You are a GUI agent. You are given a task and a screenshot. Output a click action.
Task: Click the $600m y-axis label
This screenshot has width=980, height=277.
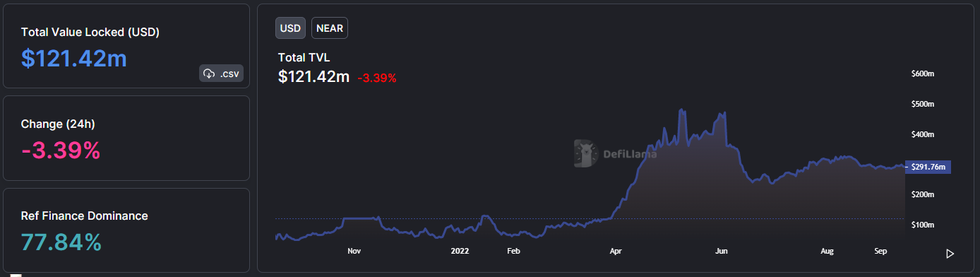click(x=923, y=73)
